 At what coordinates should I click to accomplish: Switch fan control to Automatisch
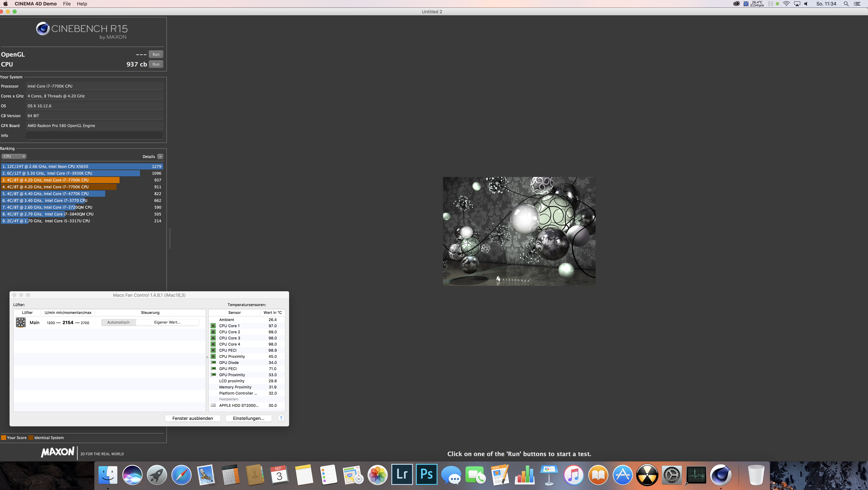118,322
